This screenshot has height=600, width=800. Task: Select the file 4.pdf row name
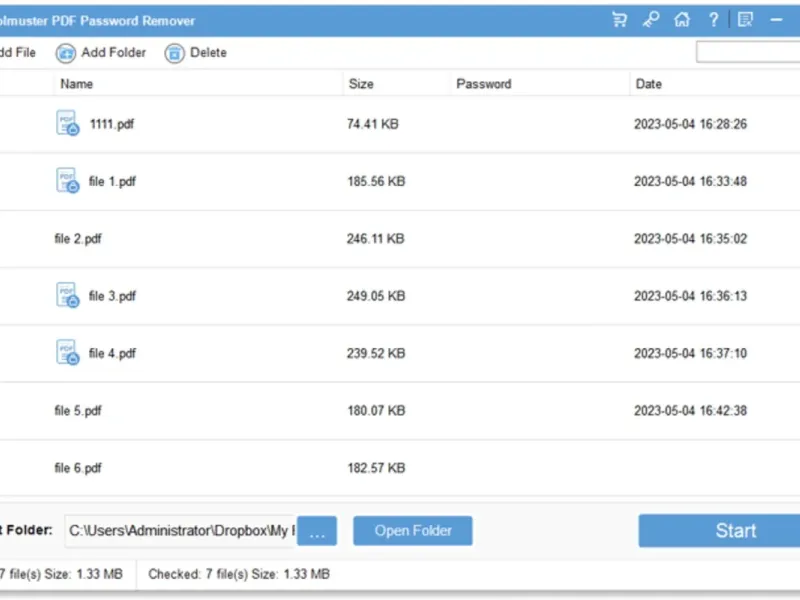pyautogui.click(x=112, y=354)
